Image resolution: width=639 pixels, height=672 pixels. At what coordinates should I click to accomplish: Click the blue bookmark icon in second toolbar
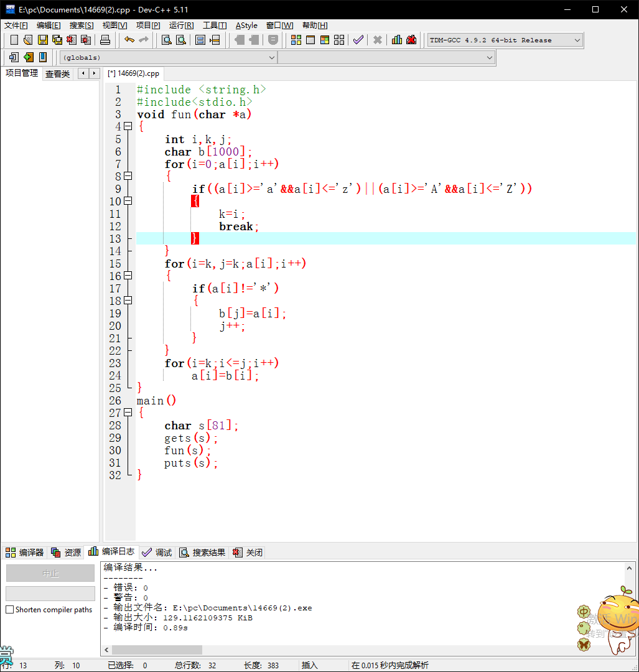tap(43, 57)
